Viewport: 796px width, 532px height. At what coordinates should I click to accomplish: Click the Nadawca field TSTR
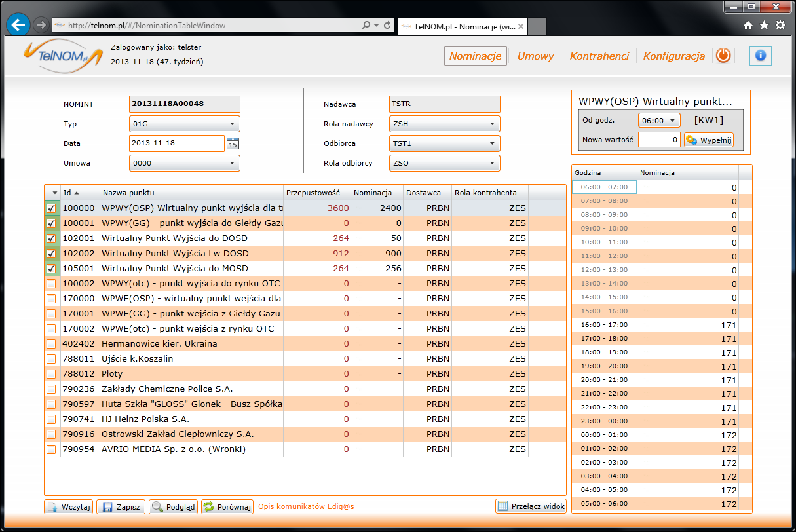click(x=445, y=104)
